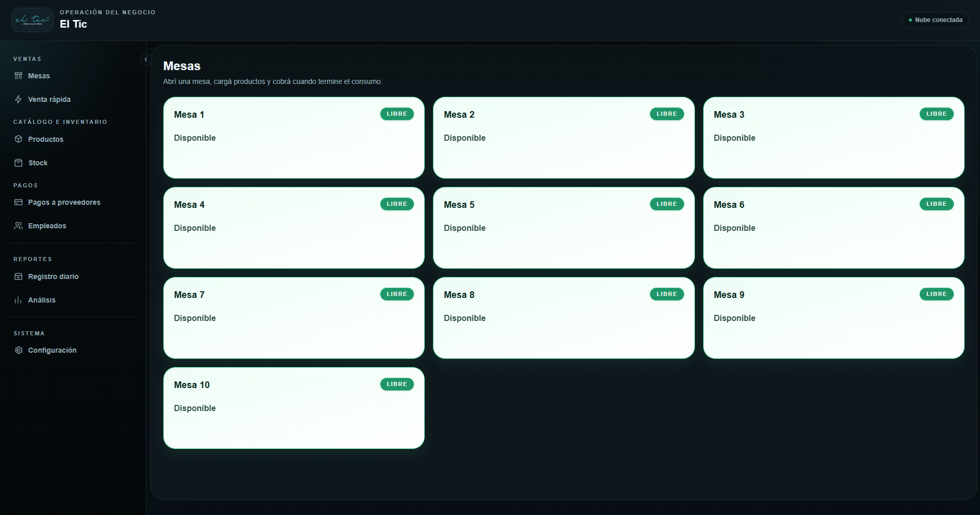Click the Disponible text in Mesa 5
Image resolution: width=980 pixels, height=515 pixels.
coord(465,228)
